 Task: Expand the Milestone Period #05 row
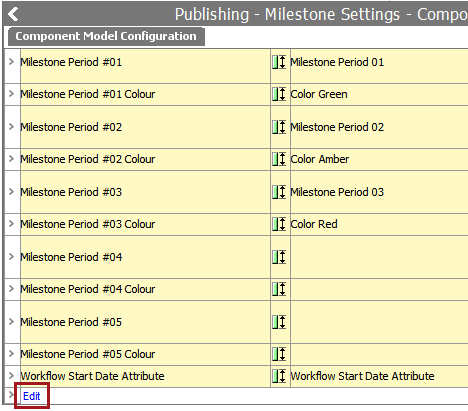point(12,321)
